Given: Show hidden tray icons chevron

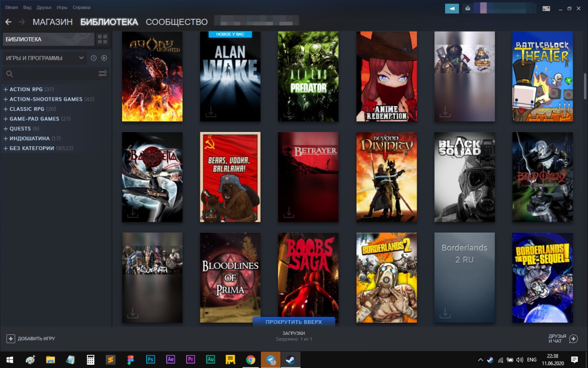Looking at the screenshot, I should (x=481, y=360).
